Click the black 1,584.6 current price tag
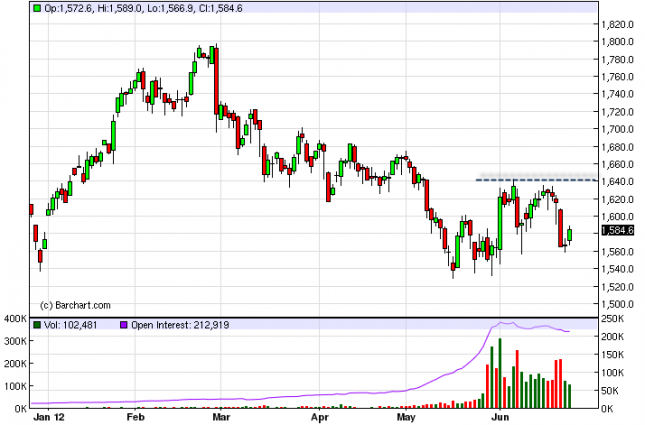Viewport: 645px width, 425px height. tap(617, 230)
